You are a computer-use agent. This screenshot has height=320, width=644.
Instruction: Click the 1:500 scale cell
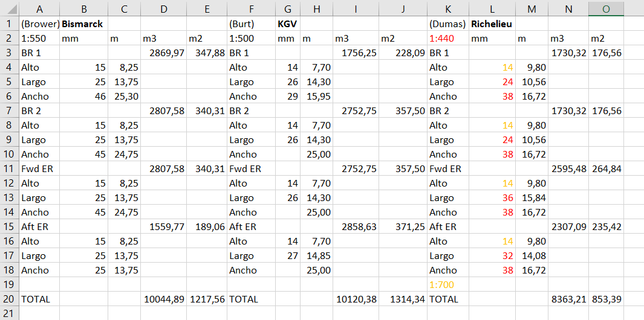(x=252, y=39)
